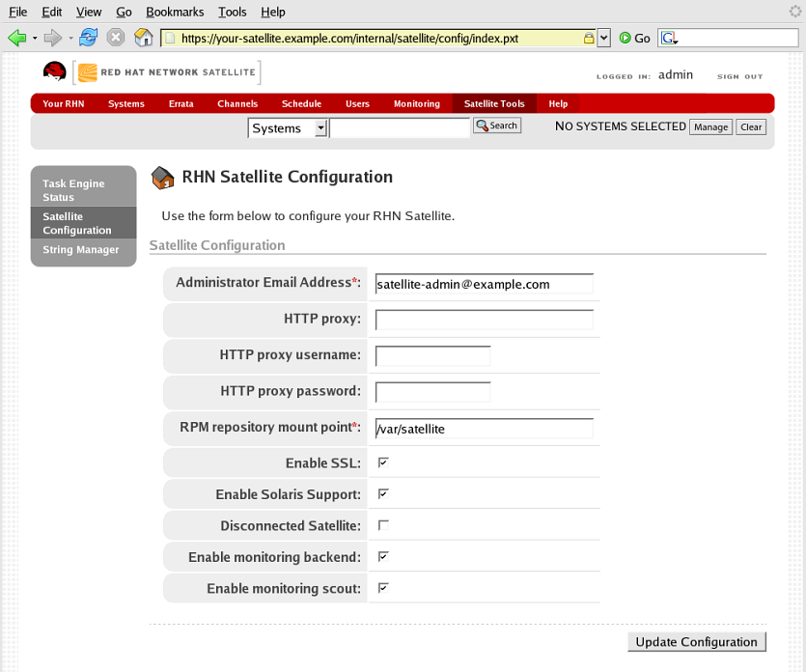Click the Google search box in toolbar
This screenshot has height=672, width=806.
click(x=728, y=38)
